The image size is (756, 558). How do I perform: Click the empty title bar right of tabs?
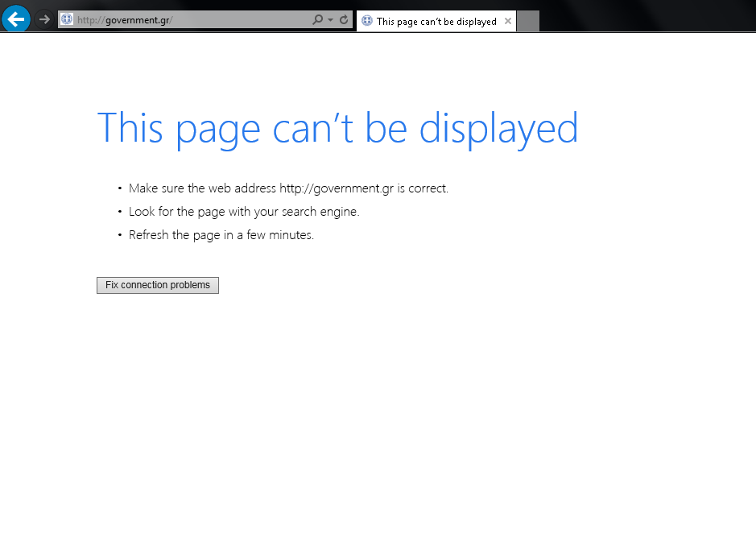click(x=644, y=16)
